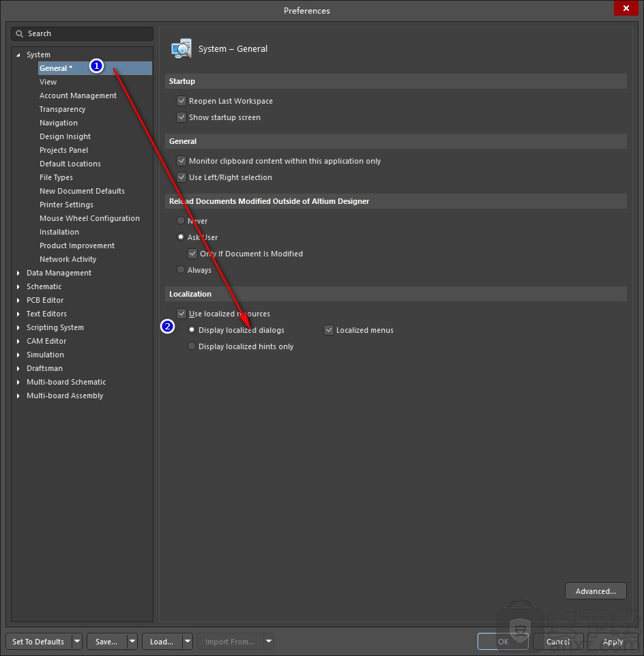Expand the Draftsman tree node
Image resolution: width=644 pixels, height=656 pixels.
tap(18, 369)
